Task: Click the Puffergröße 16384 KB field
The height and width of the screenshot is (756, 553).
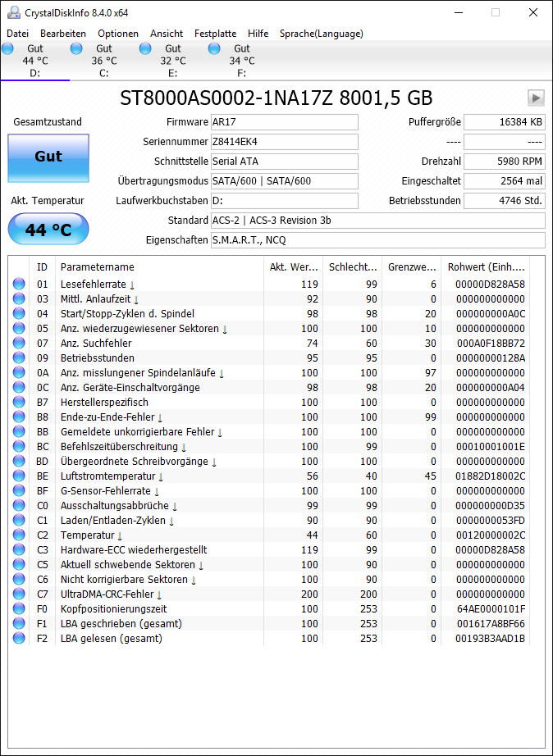Action: (x=505, y=122)
